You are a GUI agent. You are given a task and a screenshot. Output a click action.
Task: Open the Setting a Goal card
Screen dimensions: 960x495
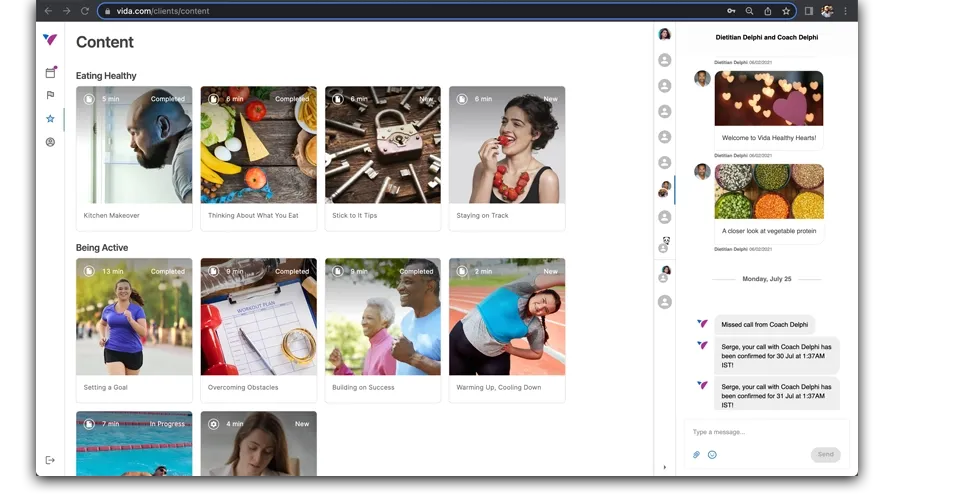point(134,330)
